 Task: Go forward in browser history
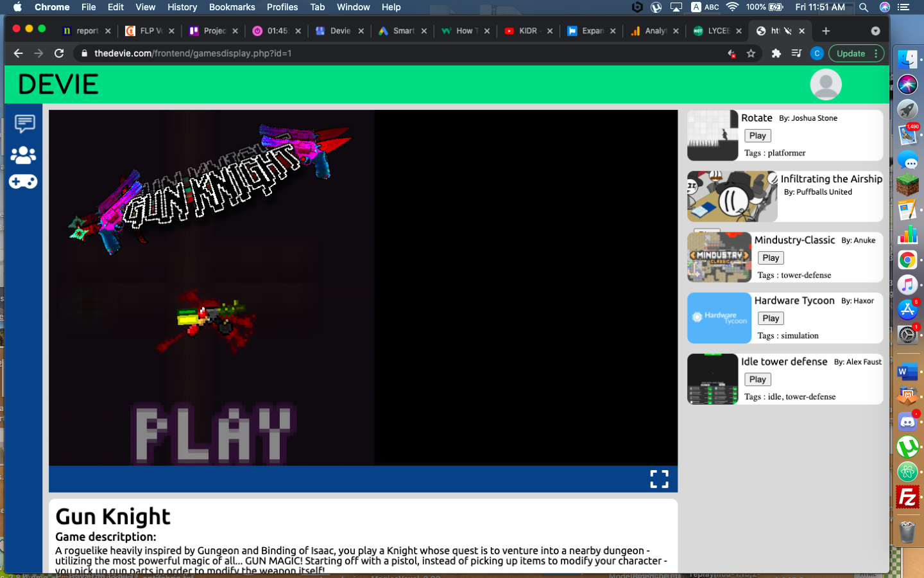[38, 53]
